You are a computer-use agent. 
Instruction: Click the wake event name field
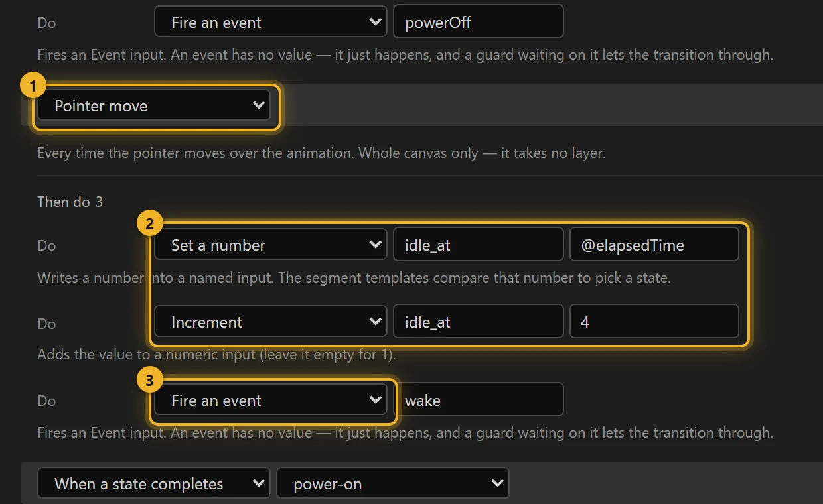479,400
